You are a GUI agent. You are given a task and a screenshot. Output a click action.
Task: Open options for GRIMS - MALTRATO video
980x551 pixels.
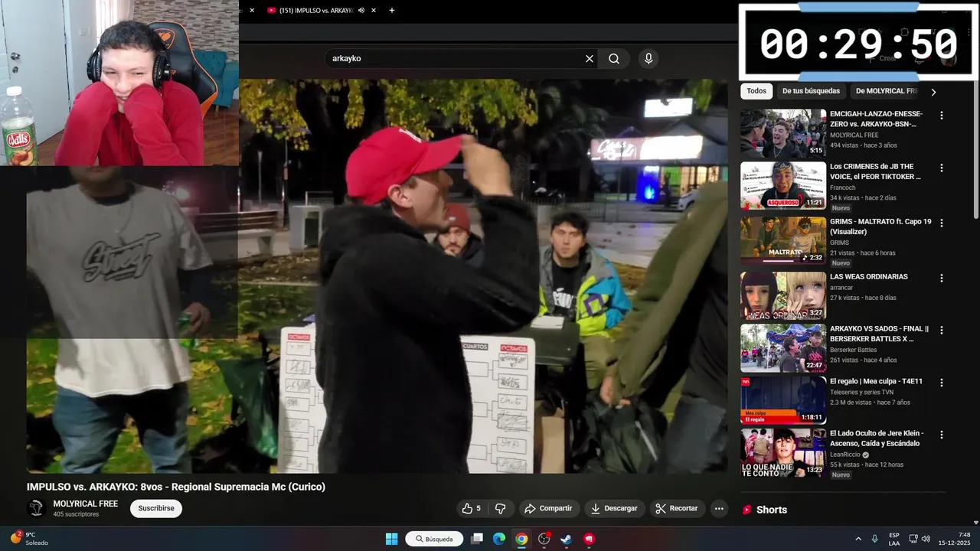tap(942, 223)
